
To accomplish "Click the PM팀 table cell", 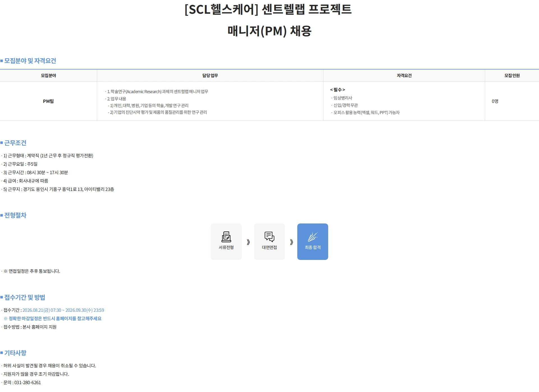I will click(48, 101).
